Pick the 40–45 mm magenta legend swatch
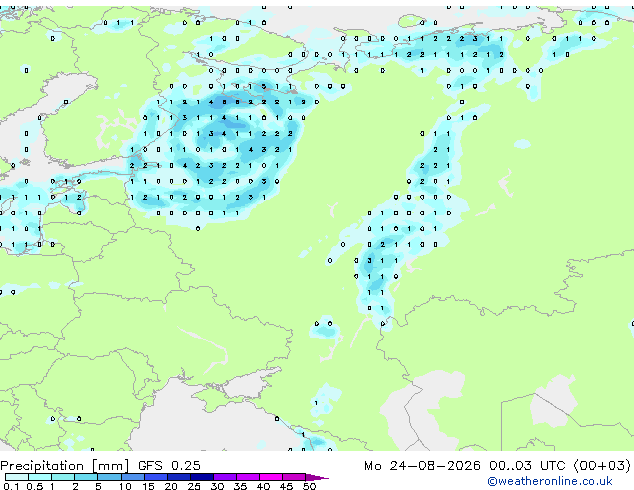The image size is (634, 490). [x=271, y=477]
